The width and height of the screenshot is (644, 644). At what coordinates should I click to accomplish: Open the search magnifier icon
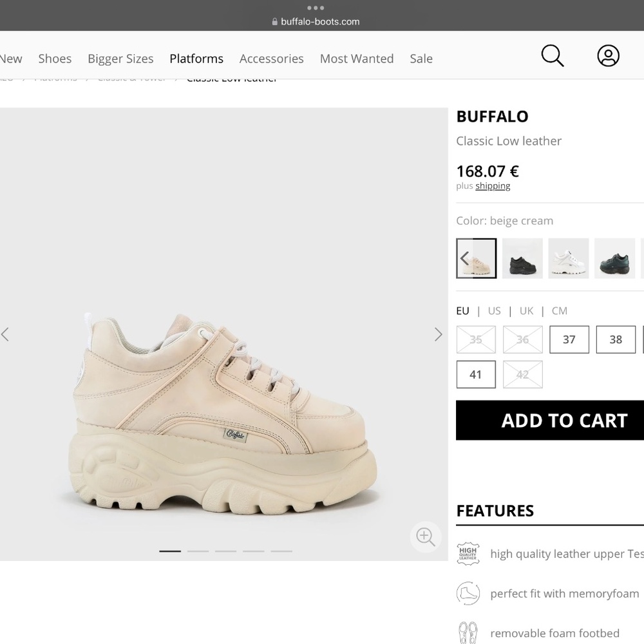553,55
